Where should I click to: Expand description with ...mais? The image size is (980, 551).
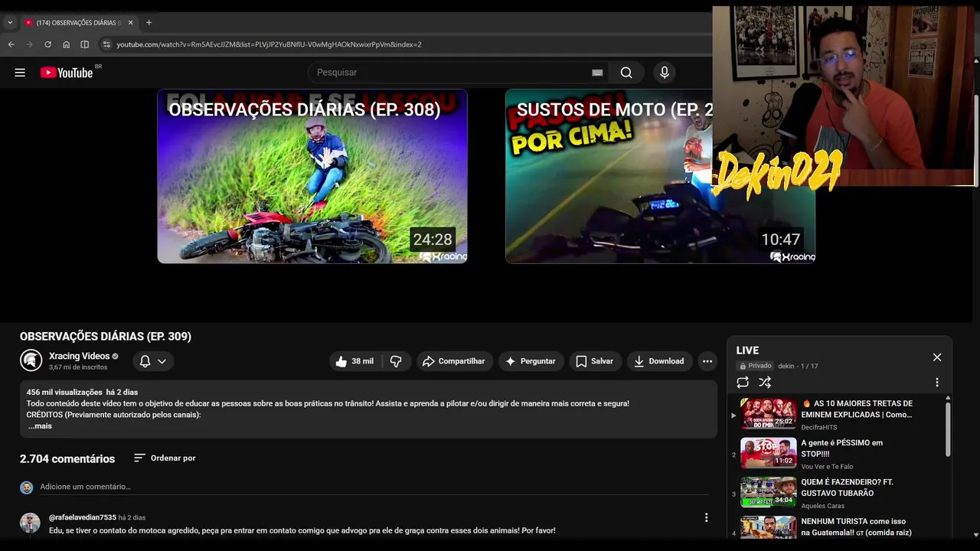coord(40,426)
